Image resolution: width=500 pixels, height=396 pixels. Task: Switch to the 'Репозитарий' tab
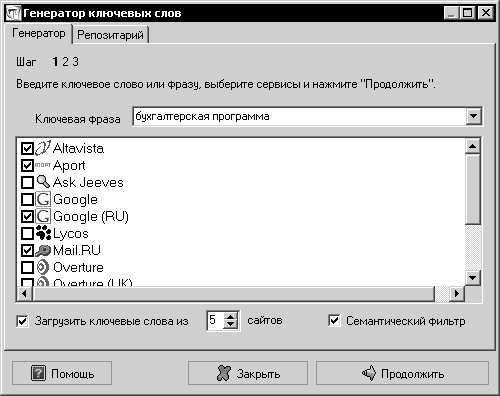coord(110,35)
